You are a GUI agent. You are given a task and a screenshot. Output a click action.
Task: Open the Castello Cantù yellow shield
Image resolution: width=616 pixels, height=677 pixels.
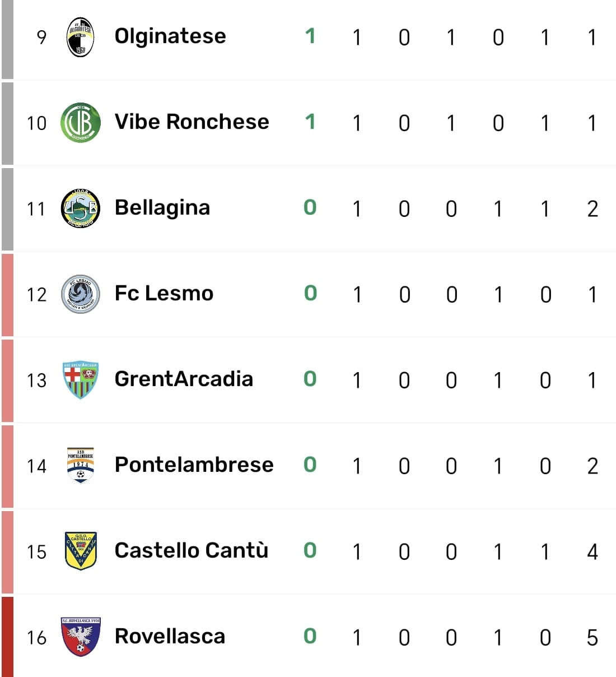coord(80,551)
